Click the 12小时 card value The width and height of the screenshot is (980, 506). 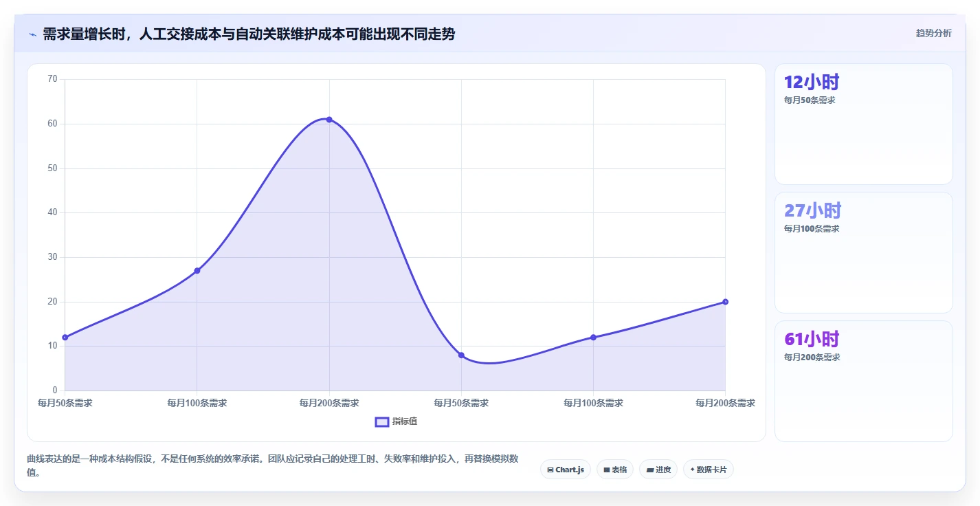point(812,82)
